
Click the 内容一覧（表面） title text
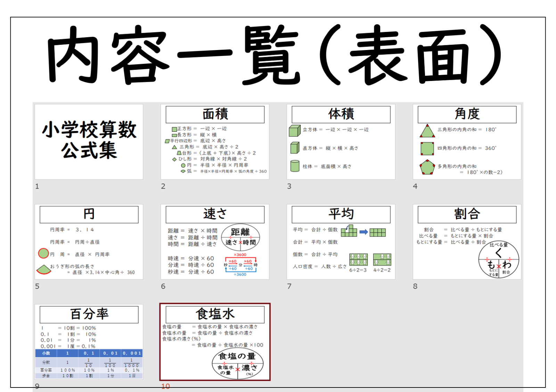275,56
